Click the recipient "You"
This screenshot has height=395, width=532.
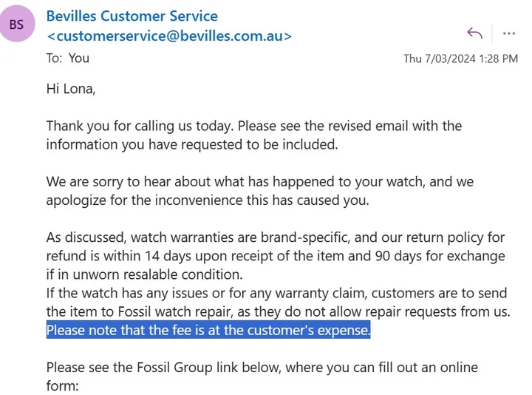click(x=79, y=58)
